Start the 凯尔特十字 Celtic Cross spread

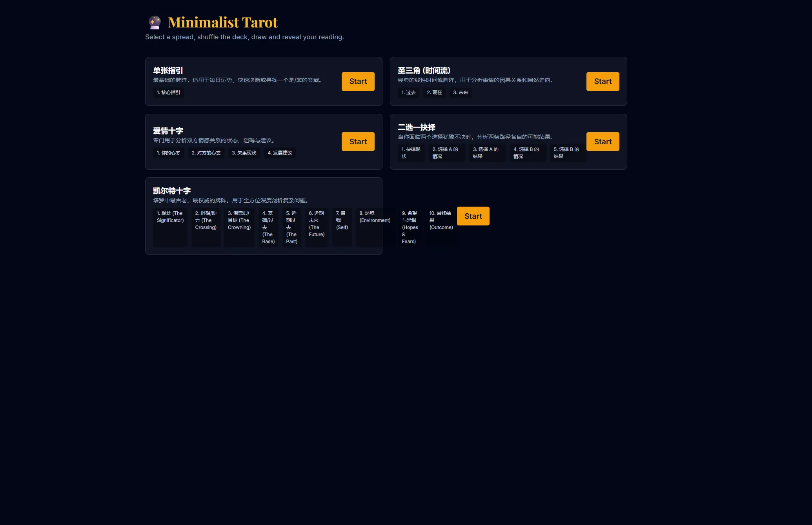point(473,216)
